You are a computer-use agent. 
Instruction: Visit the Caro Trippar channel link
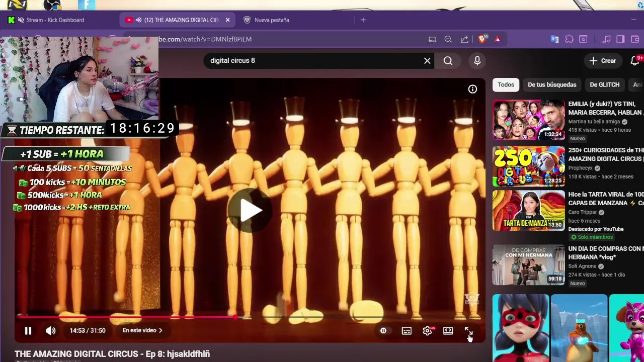pos(583,212)
